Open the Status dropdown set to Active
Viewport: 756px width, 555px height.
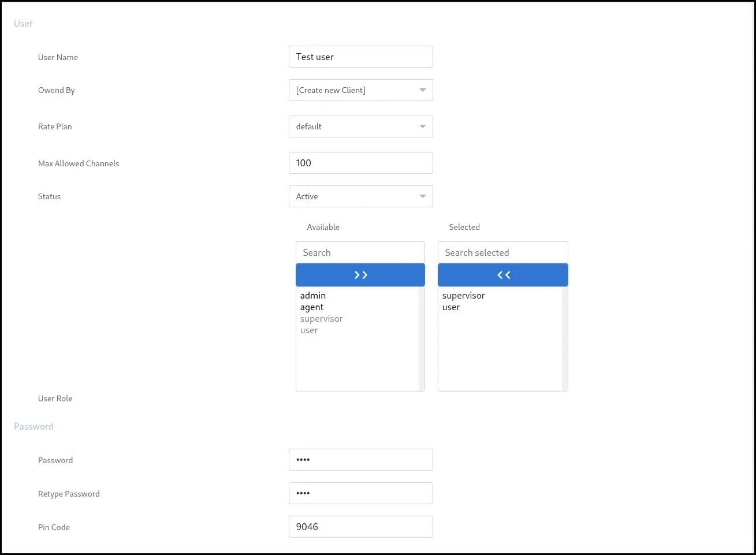tap(360, 196)
